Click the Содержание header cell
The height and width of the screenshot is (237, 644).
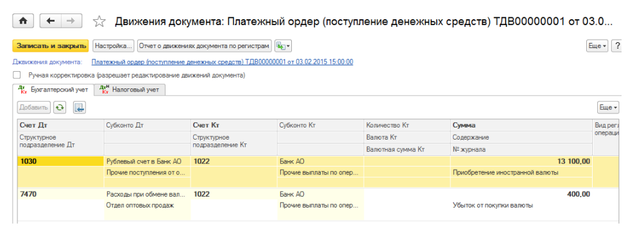point(521,137)
